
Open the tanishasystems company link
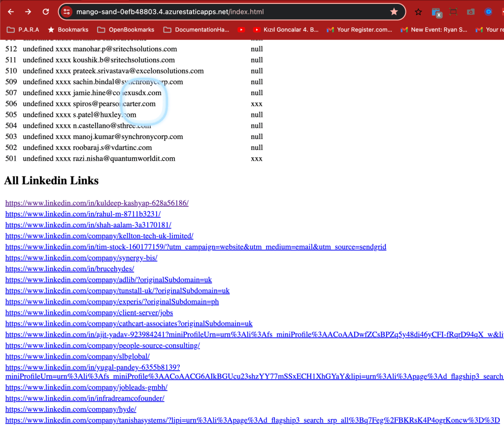point(252,420)
